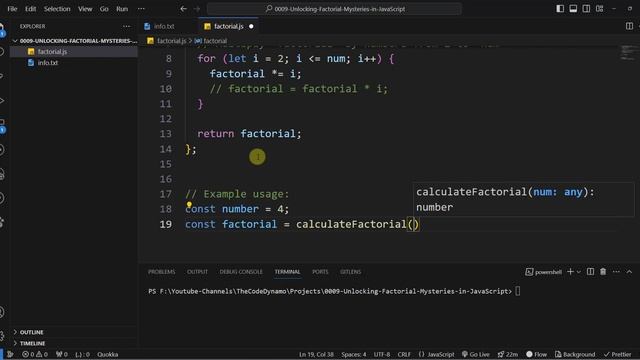Screen dimensions: 640x360
Task: Click errors and warnings status indicator
Action: 35,354
